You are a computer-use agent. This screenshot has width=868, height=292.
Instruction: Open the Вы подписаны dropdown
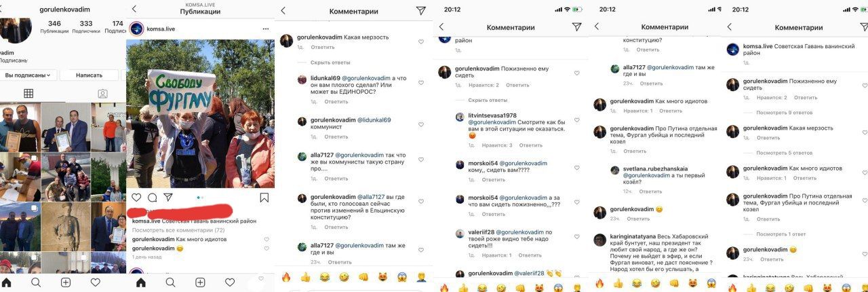(x=28, y=75)
